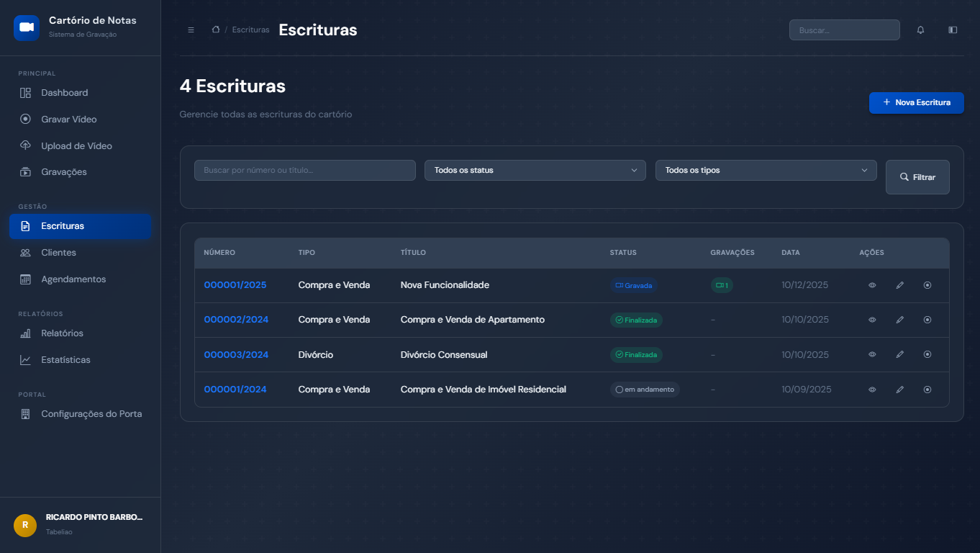Image resolution: width=980 pixels, height=553 pixels.
Task: Click the Cartório de Notas camera logo
Action: [27, 27]
